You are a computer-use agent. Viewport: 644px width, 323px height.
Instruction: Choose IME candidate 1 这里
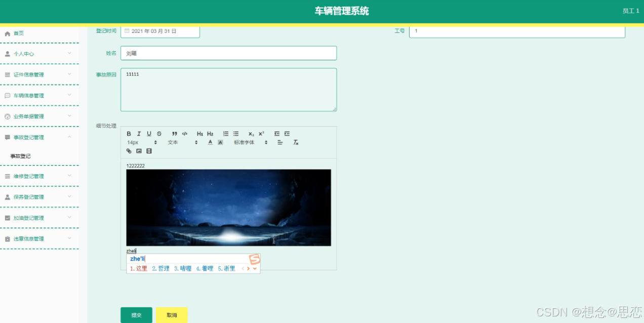tap(139, 268)
